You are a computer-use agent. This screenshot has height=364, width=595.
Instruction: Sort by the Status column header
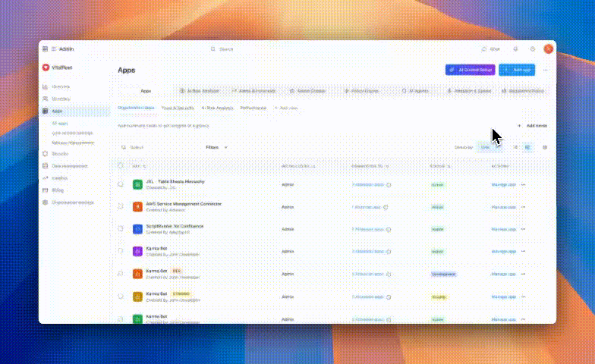pyautogui.click(x=440, y=166)
